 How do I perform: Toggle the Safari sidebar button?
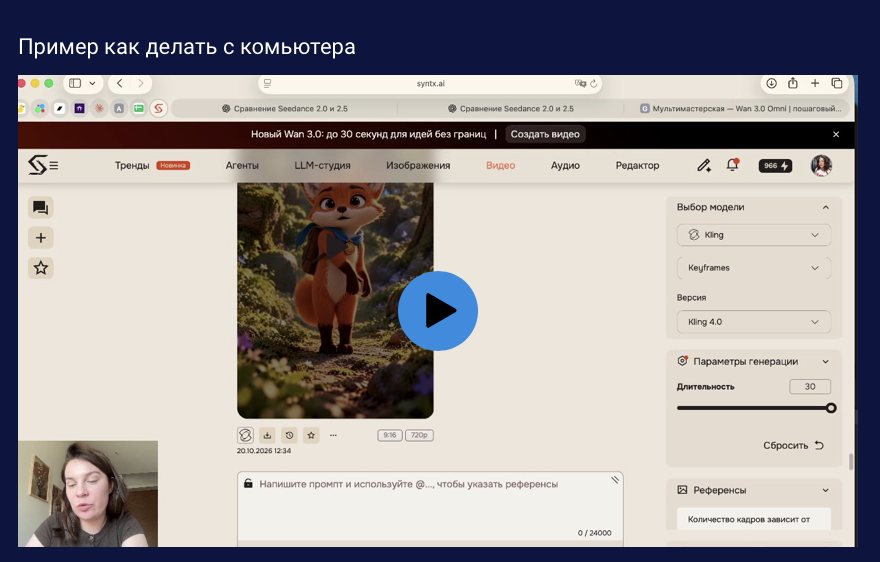75,83
